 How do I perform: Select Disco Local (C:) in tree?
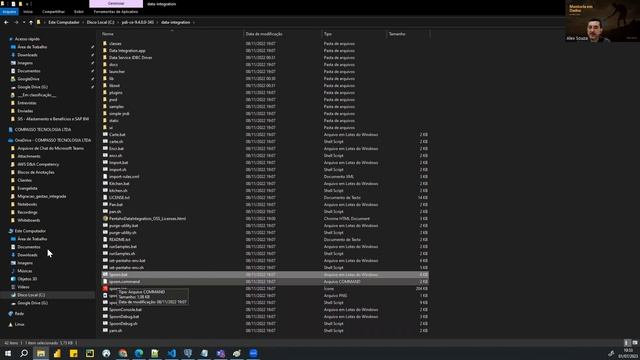(31, 295)
